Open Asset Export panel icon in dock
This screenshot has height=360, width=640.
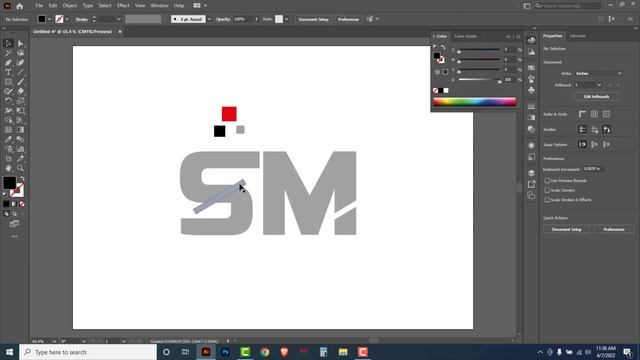click(x=531, y=184)
